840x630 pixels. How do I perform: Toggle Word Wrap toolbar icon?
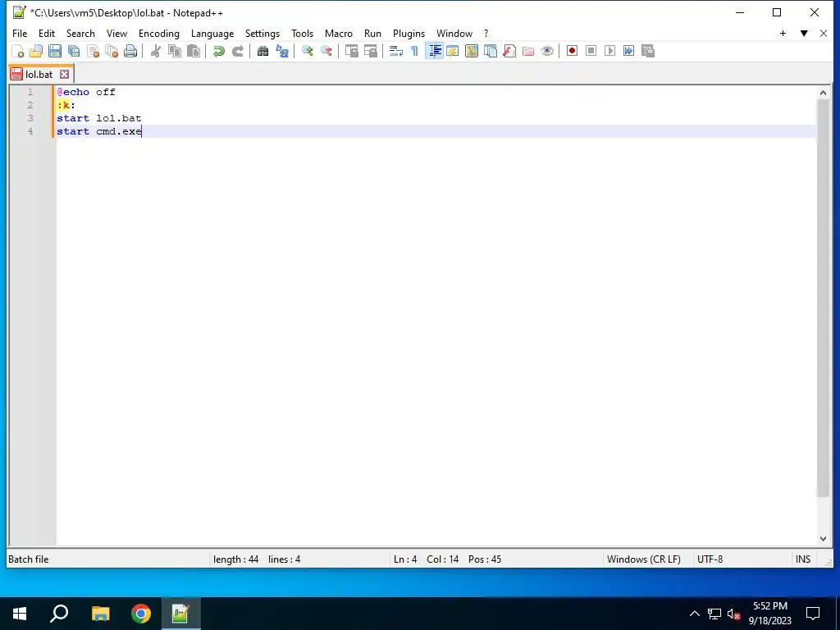point(396,51)
